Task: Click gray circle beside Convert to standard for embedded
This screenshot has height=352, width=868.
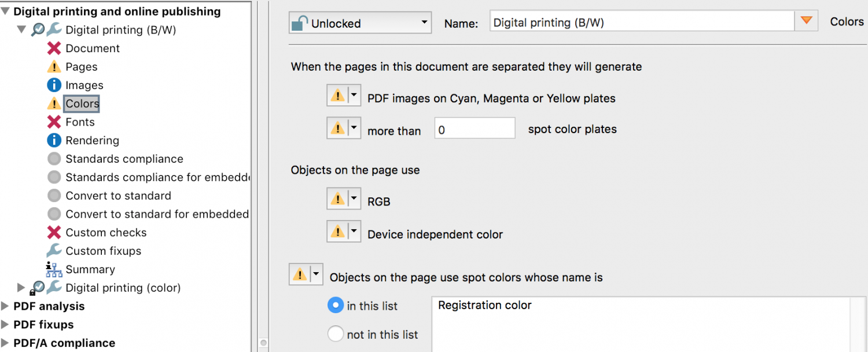Action: point(54,214)
